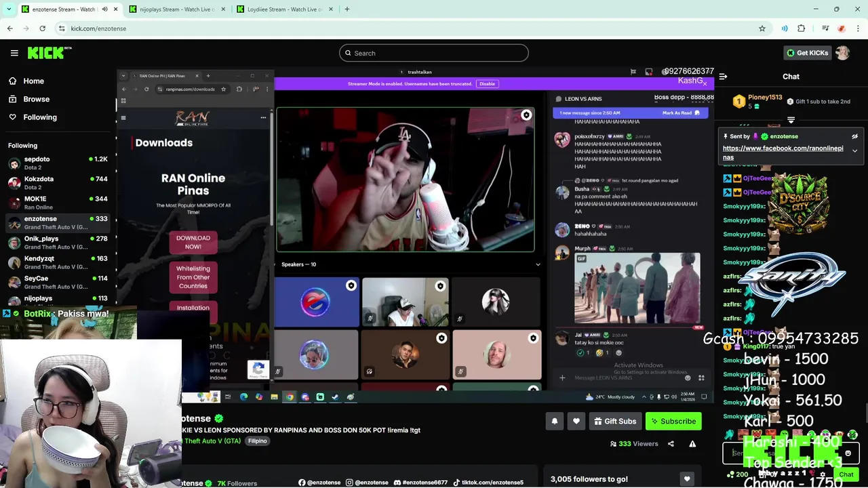This screenshot has width=868, height=488.
Task: Toggle follow heart for enzotense
Action: pos(576,422)
